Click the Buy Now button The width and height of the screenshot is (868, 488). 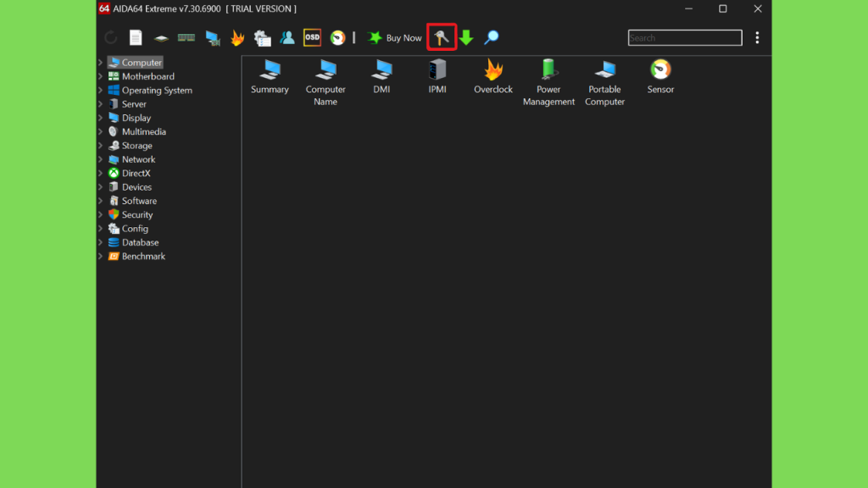394,37
